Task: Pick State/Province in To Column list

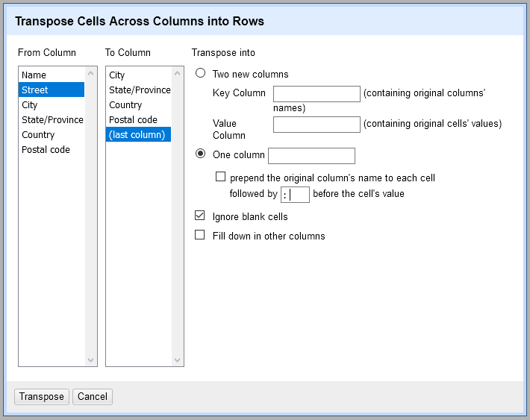Action: [140, 90]
